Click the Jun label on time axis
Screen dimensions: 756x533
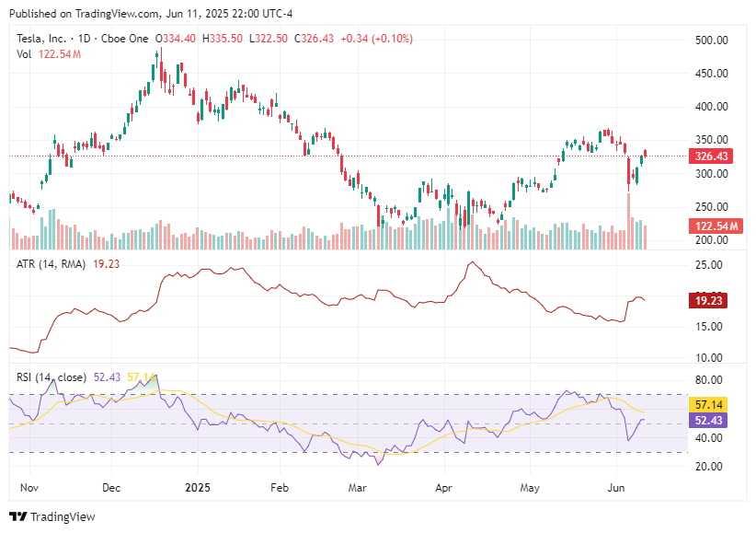pyautogui.click(x=616, y=488)
